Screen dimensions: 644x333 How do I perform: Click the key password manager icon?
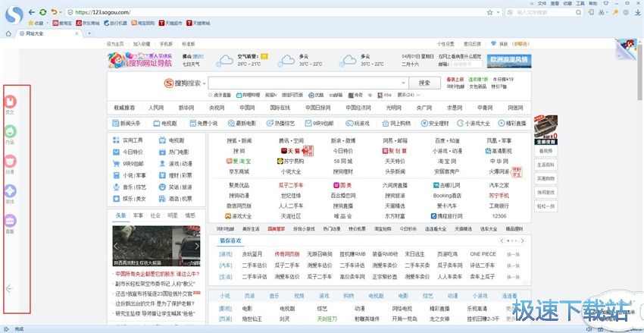(616, 13)
